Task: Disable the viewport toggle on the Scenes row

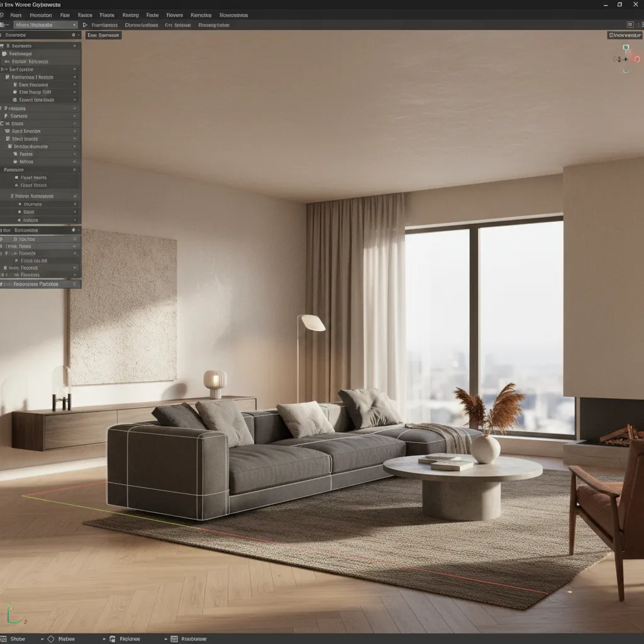Action: click(x=74, y=116)
